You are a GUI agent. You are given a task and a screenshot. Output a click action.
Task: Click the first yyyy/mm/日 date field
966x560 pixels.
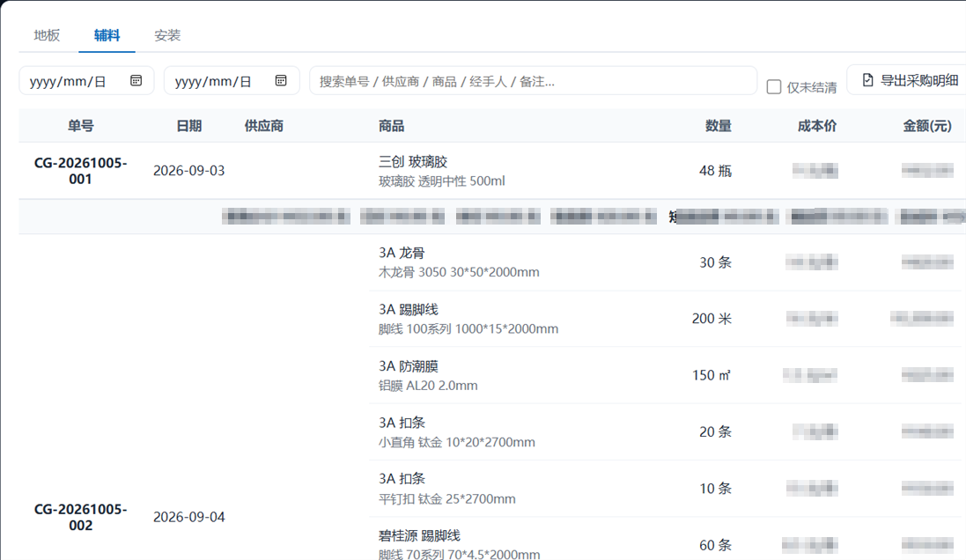(x=86, y=81)
